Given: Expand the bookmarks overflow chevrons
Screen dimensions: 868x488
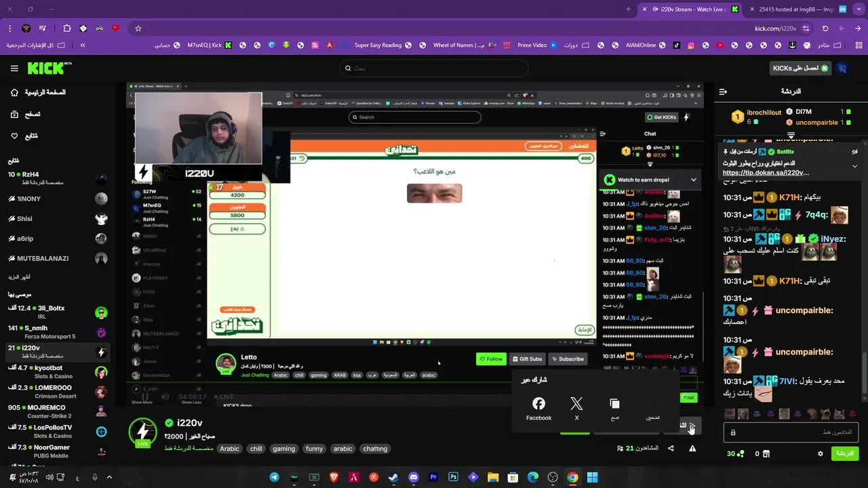Looking at the screenshot, I should coord(83,45).
